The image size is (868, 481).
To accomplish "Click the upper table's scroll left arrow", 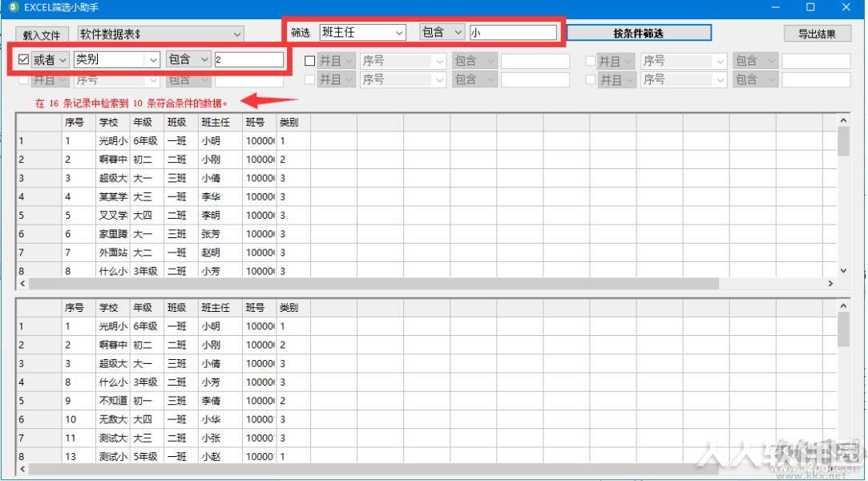I will pyautogui.click(x=22, y=284).
